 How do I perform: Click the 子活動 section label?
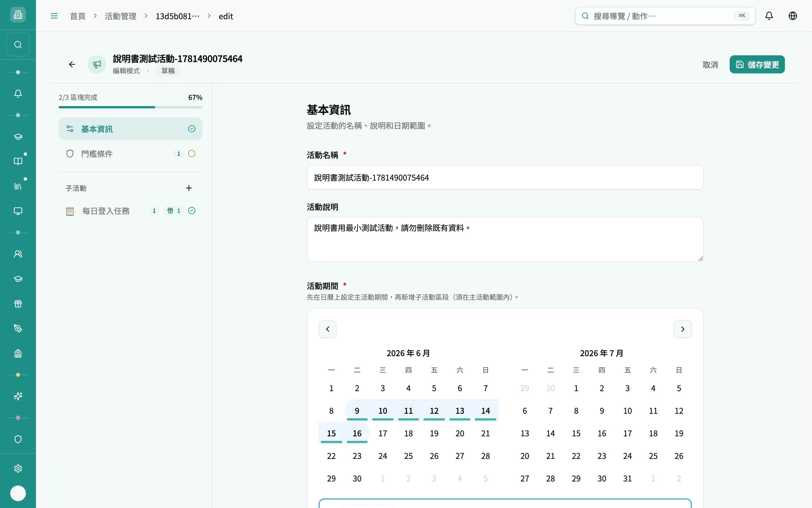(76, 188)
